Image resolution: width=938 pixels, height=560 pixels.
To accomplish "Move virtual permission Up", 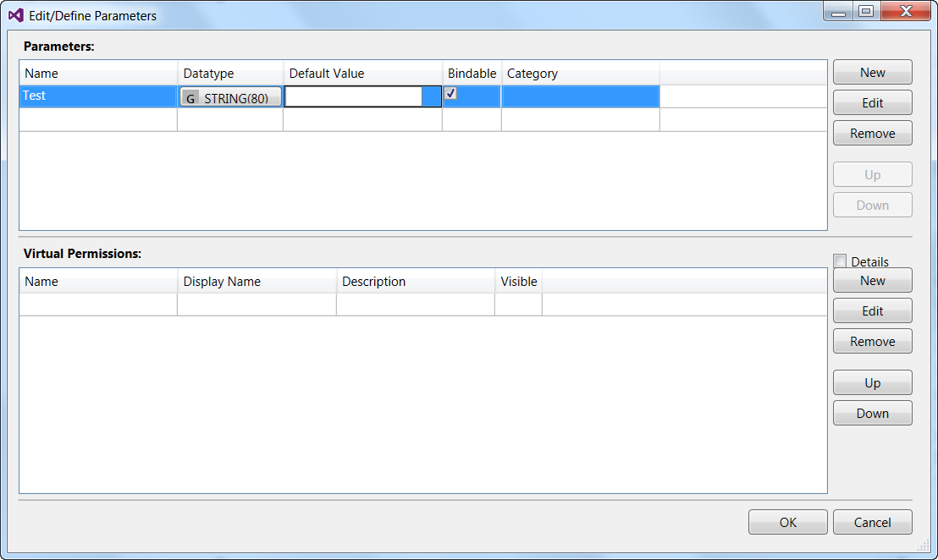I will coord(872,382).
